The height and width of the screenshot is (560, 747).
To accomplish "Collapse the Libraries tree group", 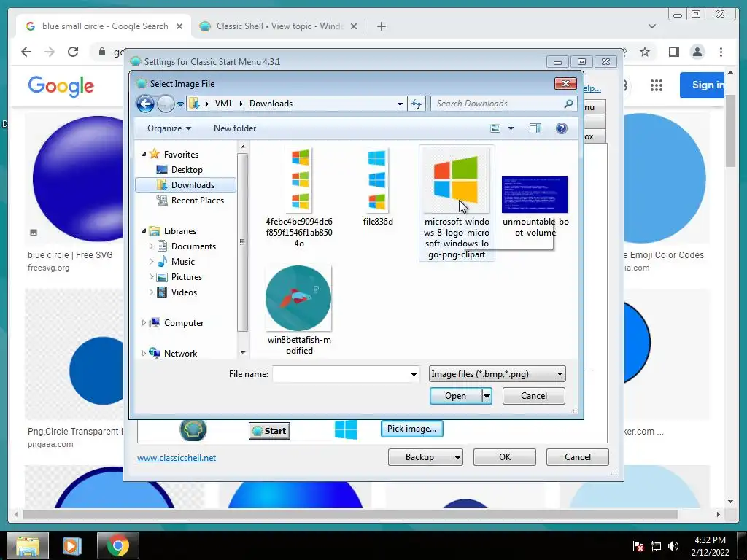I will [x=144, y=231].
